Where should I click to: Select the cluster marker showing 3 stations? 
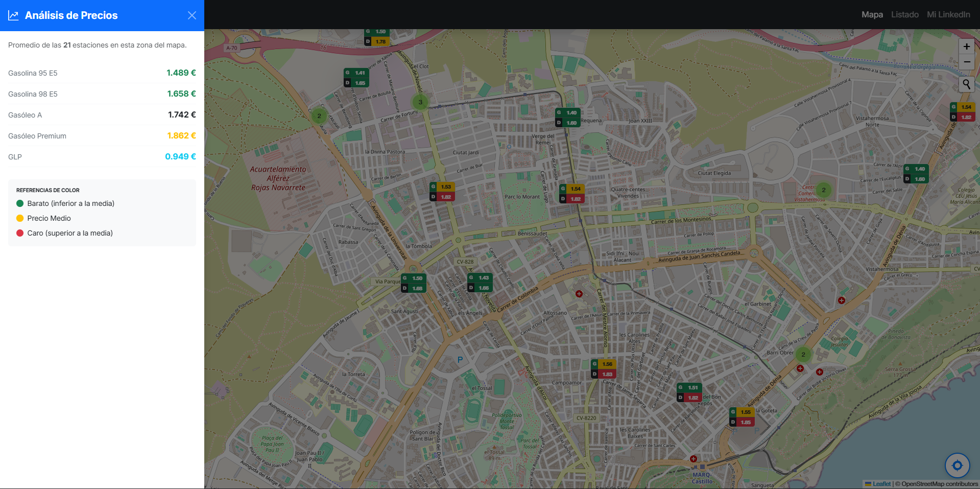tap(420, 102)
